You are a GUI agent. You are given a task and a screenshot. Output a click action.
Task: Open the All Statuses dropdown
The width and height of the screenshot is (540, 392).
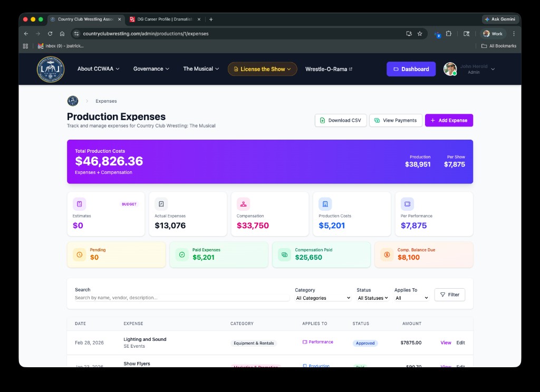point(373,298)
